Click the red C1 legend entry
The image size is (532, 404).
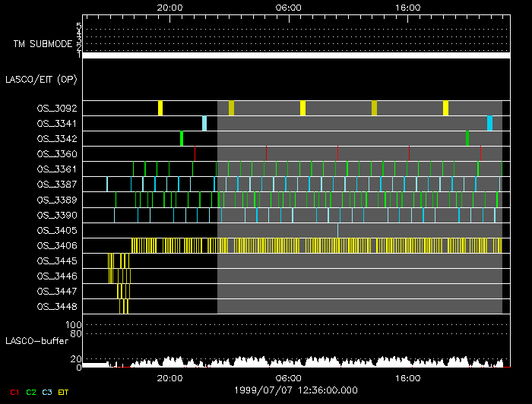(x=14, y=392)
